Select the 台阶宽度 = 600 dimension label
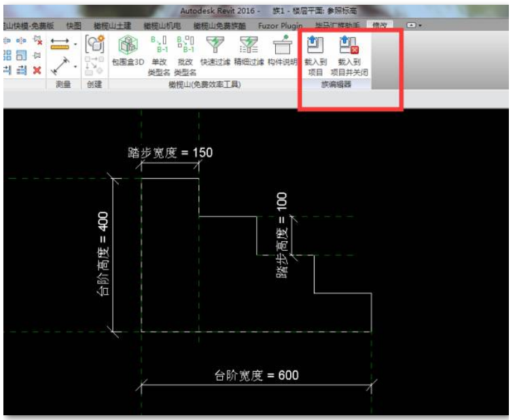 (257, 375)
